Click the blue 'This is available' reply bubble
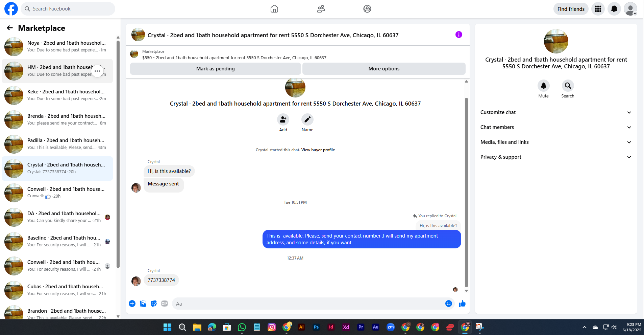Viewport: 644px width, 335px height. tap(362, 239)
